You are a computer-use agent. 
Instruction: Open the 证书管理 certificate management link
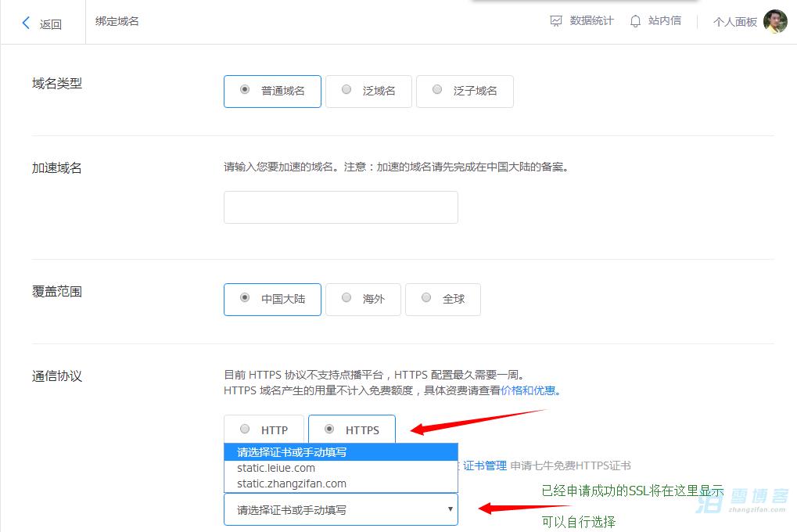(x=484, y=465)
